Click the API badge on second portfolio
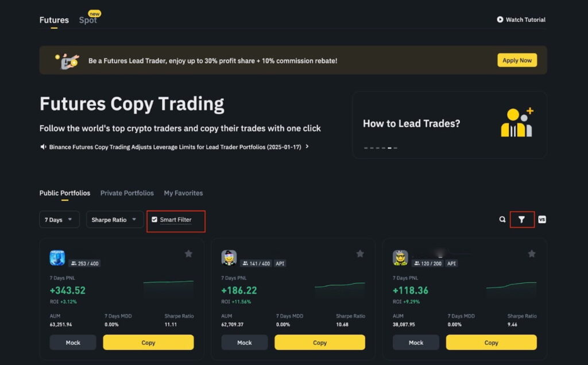 click(280, 263)
